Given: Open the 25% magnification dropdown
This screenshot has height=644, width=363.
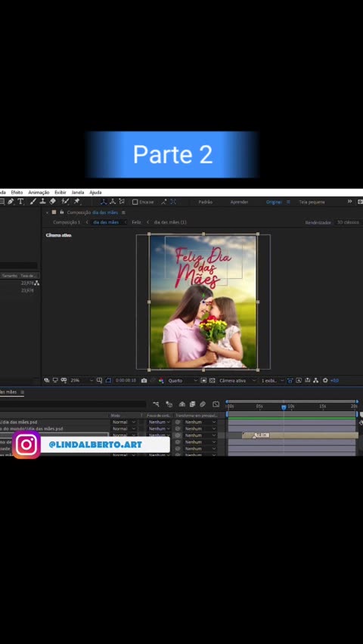Looking at the screenshot, I should (x=82, y=381).
